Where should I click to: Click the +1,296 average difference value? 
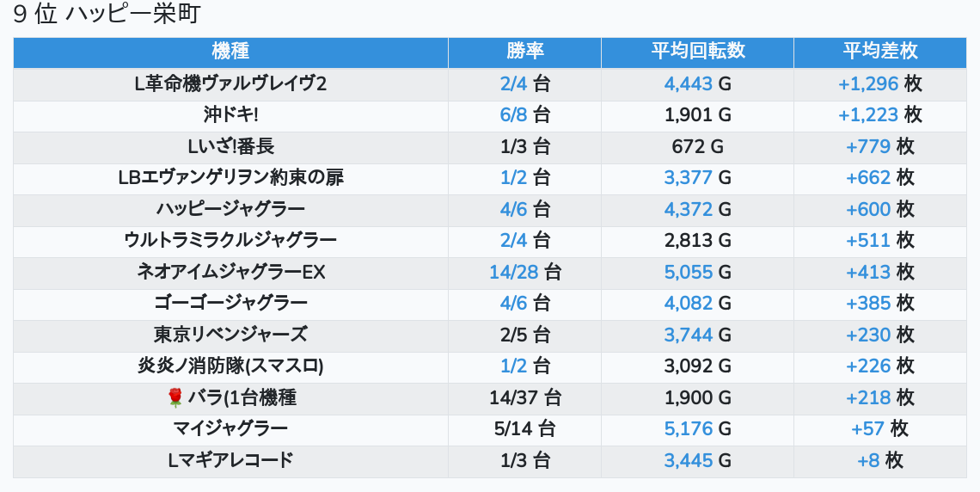pyautogui.click(x=868, y=84)
